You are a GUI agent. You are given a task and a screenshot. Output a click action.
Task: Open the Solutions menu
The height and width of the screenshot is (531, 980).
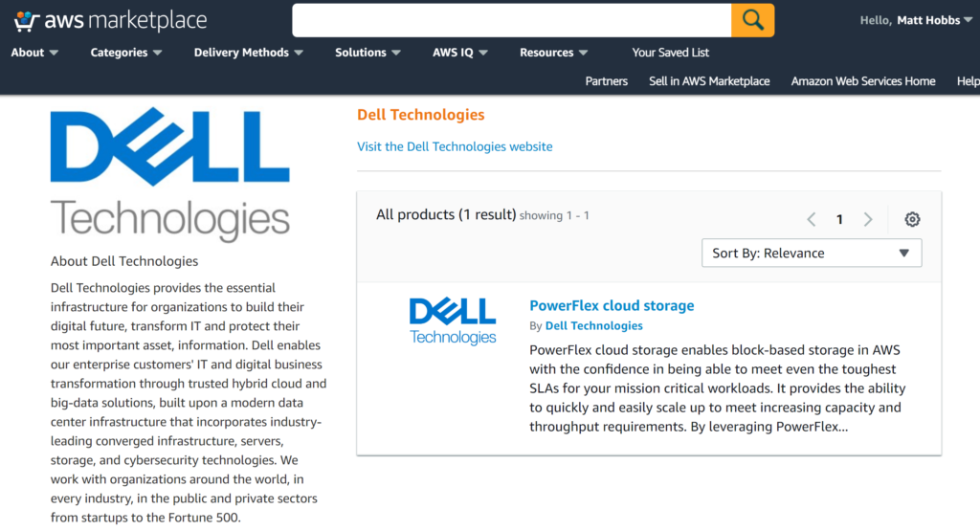[x=367, y=53]
